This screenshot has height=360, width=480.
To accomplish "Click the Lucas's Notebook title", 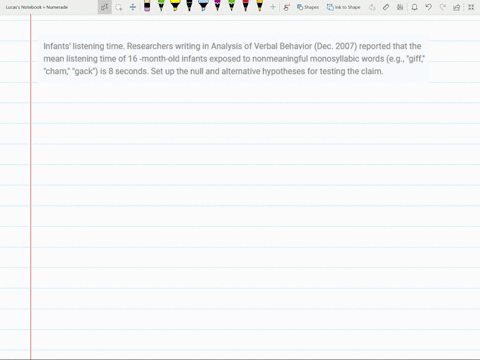I will point(37,7).
